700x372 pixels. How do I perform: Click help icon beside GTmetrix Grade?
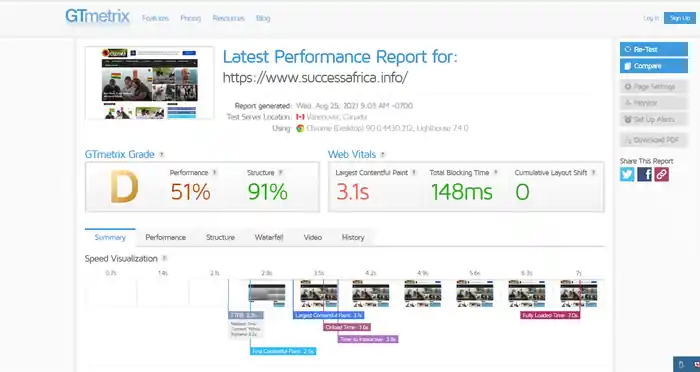coord(162,155)
